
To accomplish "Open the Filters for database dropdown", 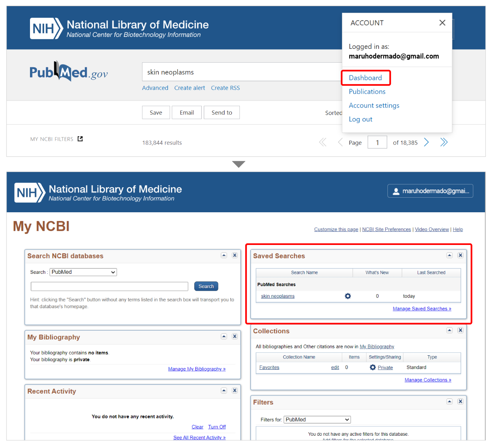I will point(317,420).
